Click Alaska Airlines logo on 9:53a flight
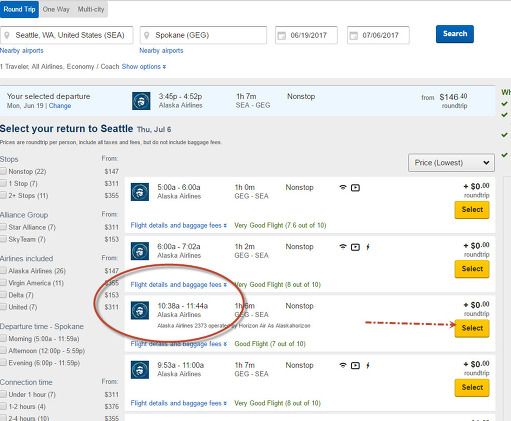511x421 pixels. tap(140, 370)
